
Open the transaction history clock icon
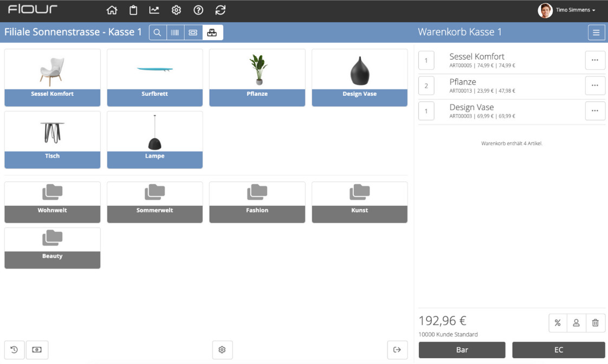(14, 350)
